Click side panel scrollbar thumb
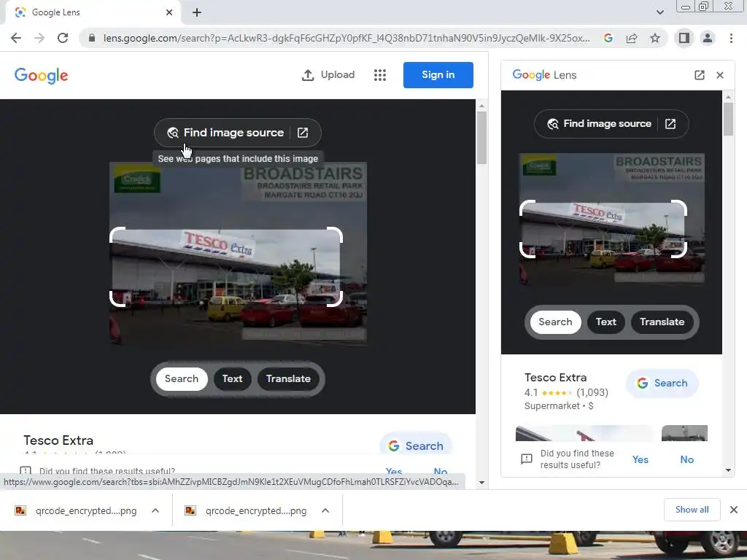 tap(728, 119)
